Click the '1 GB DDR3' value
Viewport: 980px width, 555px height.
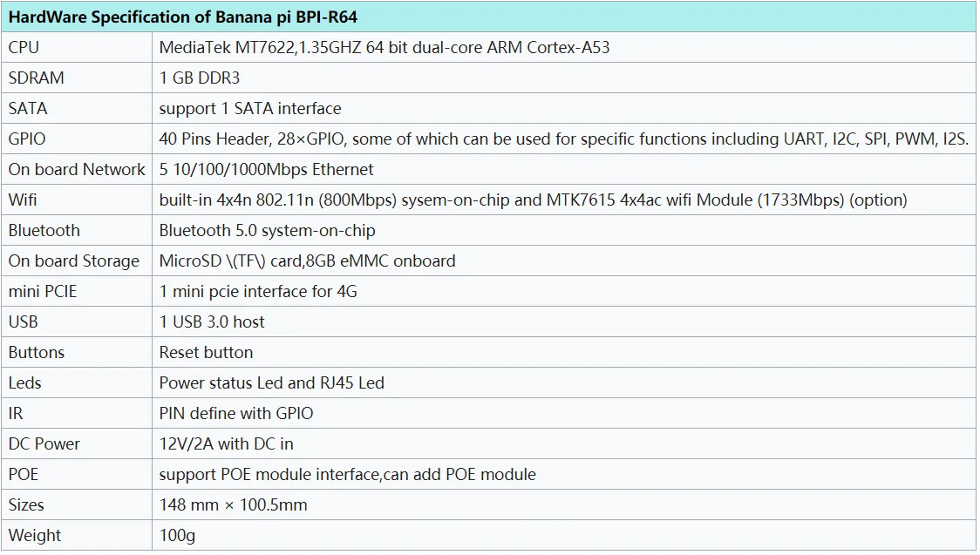(x=200, y=78)
